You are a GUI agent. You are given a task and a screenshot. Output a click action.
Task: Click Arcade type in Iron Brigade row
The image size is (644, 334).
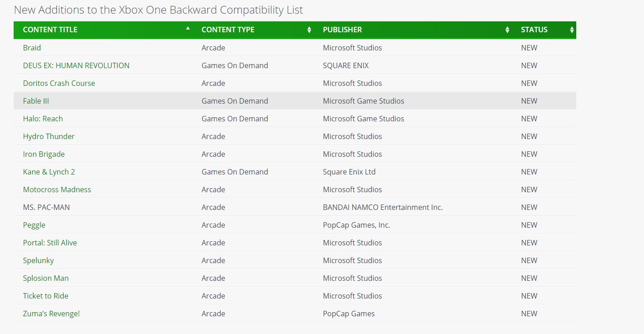point(213,154)
